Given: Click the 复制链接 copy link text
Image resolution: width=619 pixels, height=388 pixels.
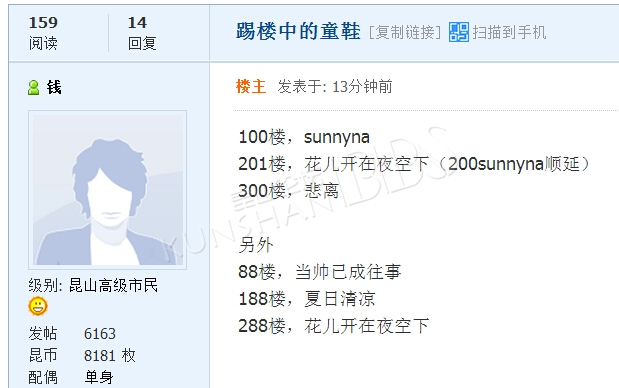Looking at the screenshot, I should [405, 32].
